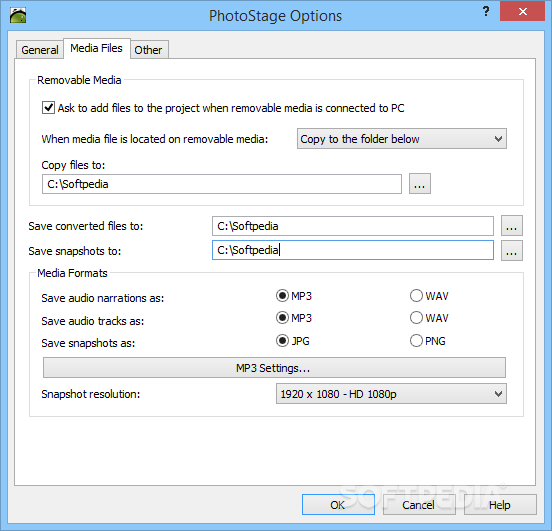Click the Copy files to path field
This screenshot has height=531, width=552.
222,184
